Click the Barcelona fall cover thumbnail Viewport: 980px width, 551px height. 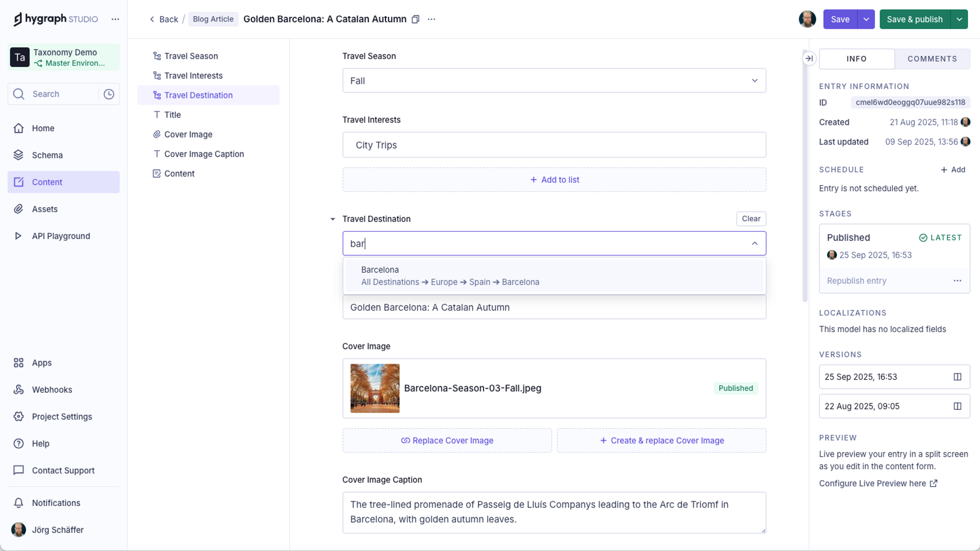(x=375, y=388)
